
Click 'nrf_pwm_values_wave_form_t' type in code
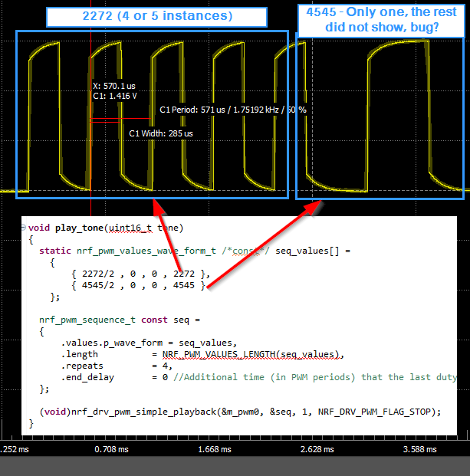146,251
